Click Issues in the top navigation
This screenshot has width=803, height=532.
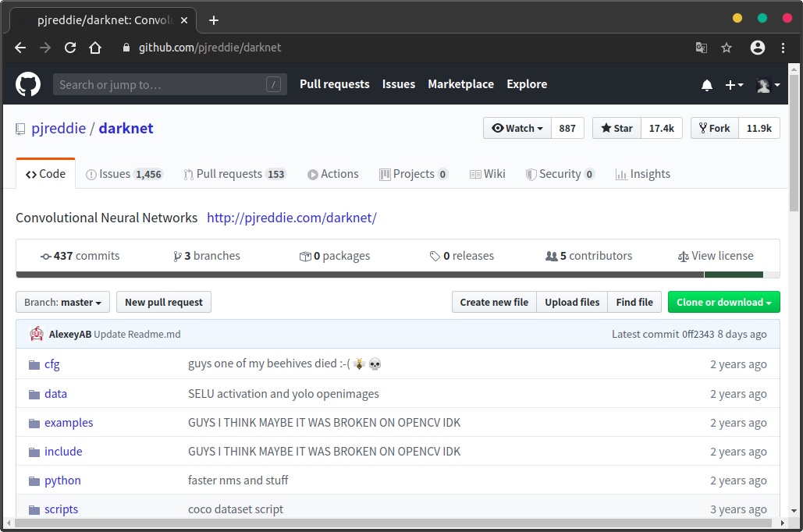coord(399,84)
